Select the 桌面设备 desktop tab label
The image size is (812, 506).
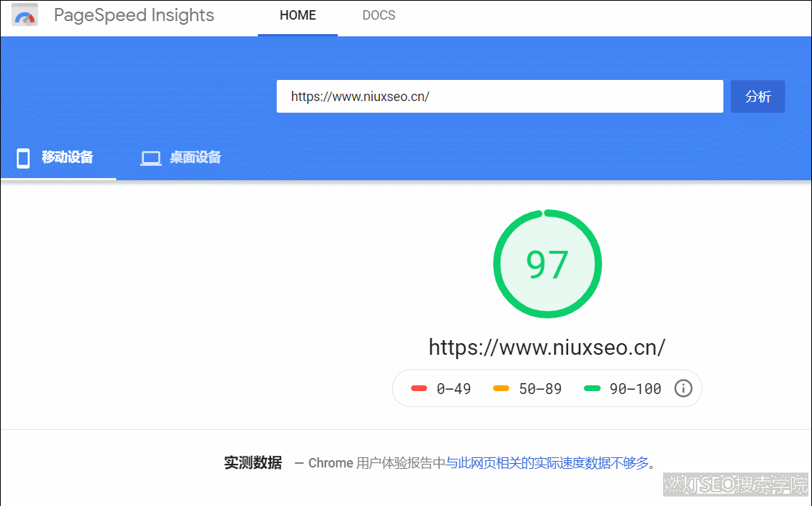195,157
